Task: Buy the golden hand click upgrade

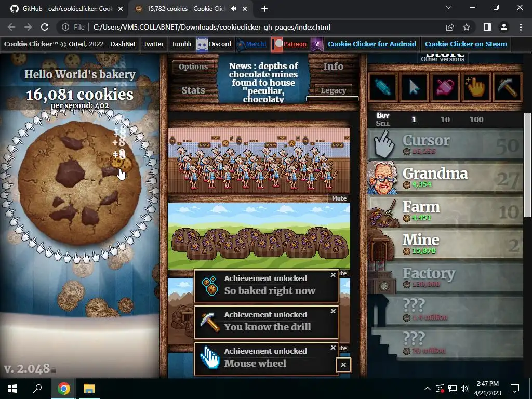Action: [x=476, y=87]
